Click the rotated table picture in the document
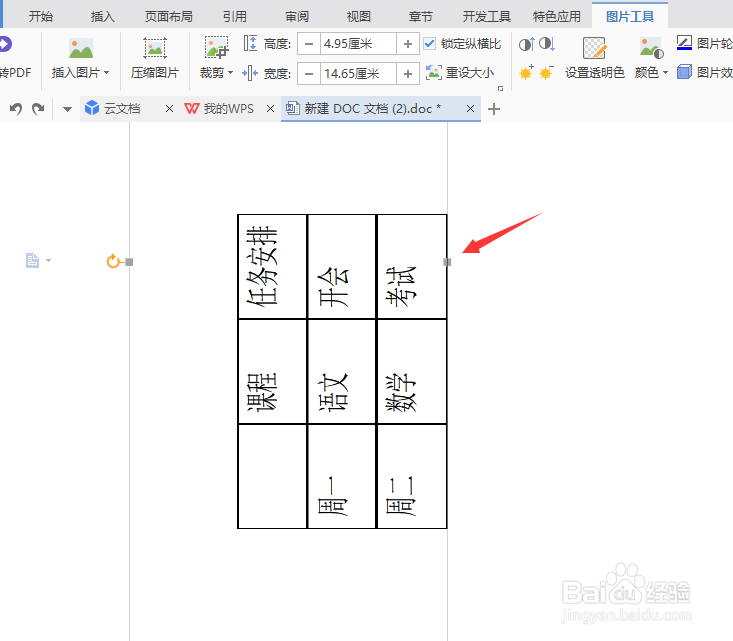This screenshot has height=641, width=733. (x=342, y=372)
